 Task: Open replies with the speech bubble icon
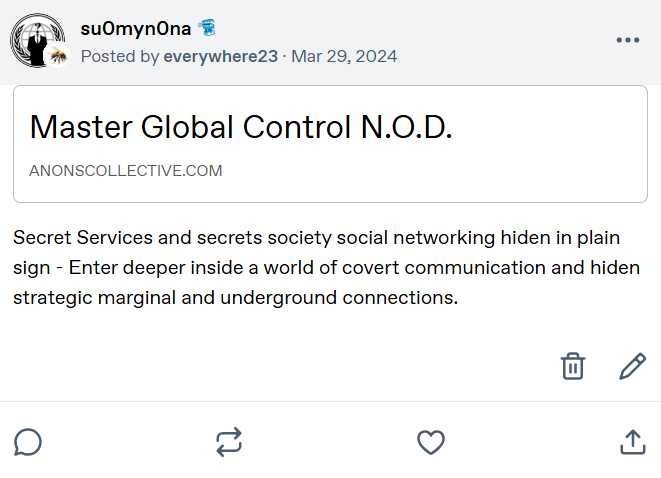tap(28, 442)
